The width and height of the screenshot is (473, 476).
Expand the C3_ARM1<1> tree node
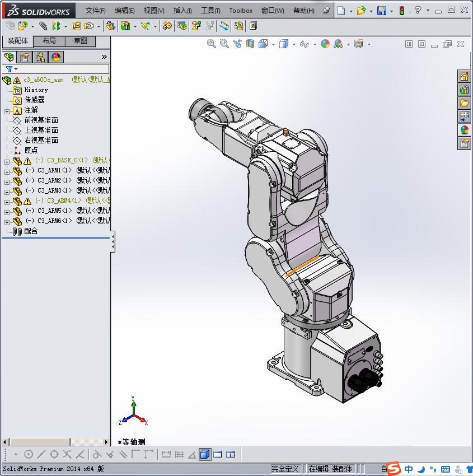tap(7, 172)
